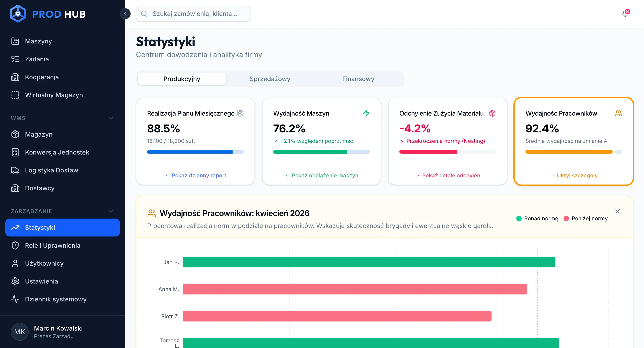Select the Logistyka Dostaw truck icon

[x=15, y=170]
